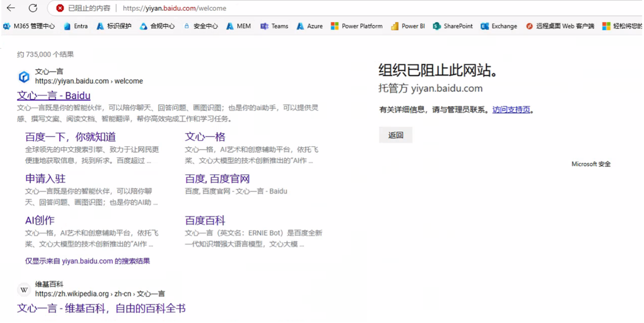
Task: Open the Teams bookmark
Action: 274,26
